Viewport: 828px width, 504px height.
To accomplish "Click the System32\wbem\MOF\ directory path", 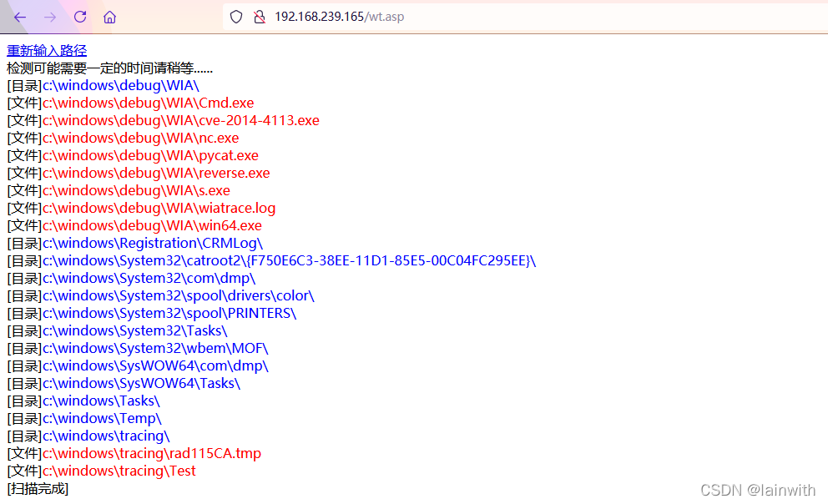I will (x=155, y=348).
